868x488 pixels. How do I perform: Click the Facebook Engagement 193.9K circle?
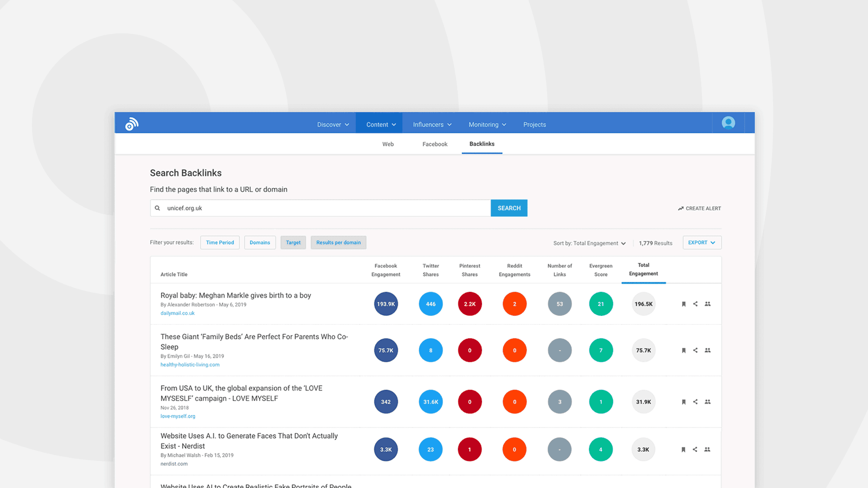(386, 304)
